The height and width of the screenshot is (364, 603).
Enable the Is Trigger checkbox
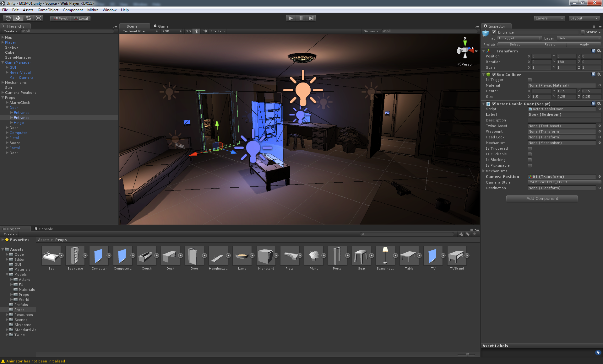530,80
